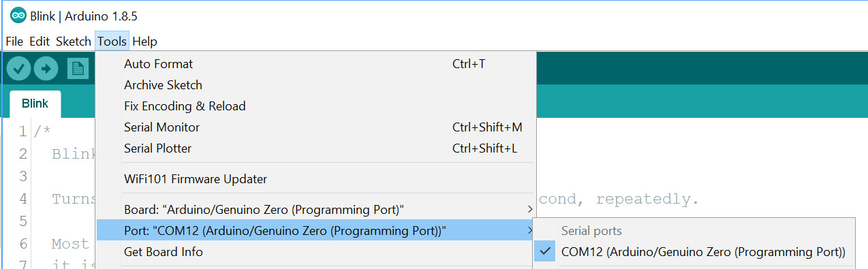Click the Upload arrow icon
Viewport: 868px width, 269px height.
pyautogui.click(x=46, y=68)
